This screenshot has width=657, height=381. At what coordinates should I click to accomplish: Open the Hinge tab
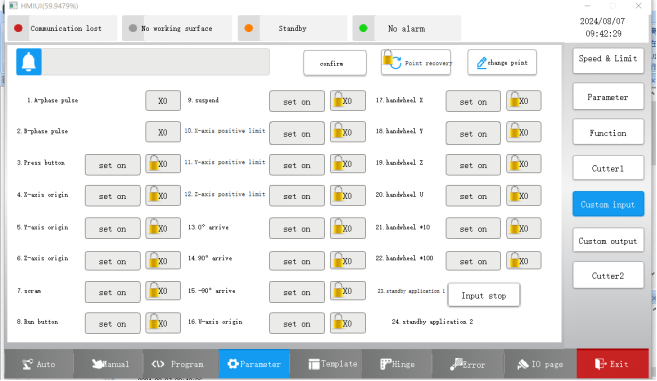(397, 364)
